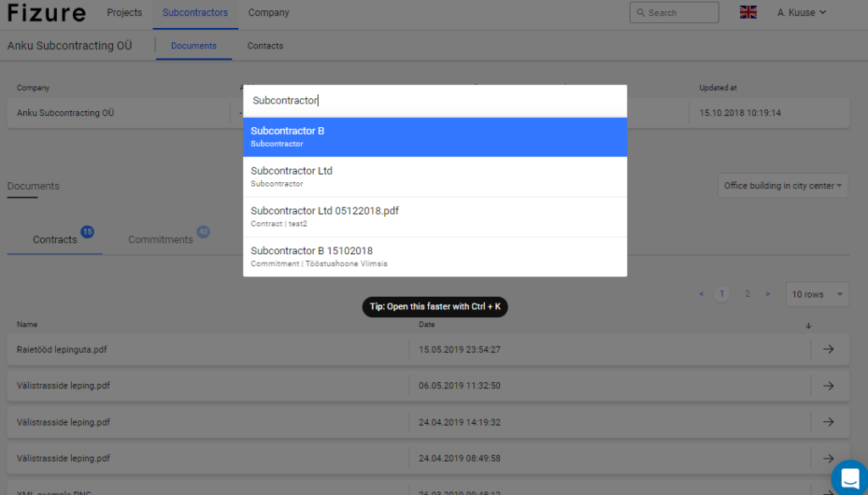This screenshot has height=495, width=868.
Task: Select Subcontractor Ltd search result
Action: 435,176
